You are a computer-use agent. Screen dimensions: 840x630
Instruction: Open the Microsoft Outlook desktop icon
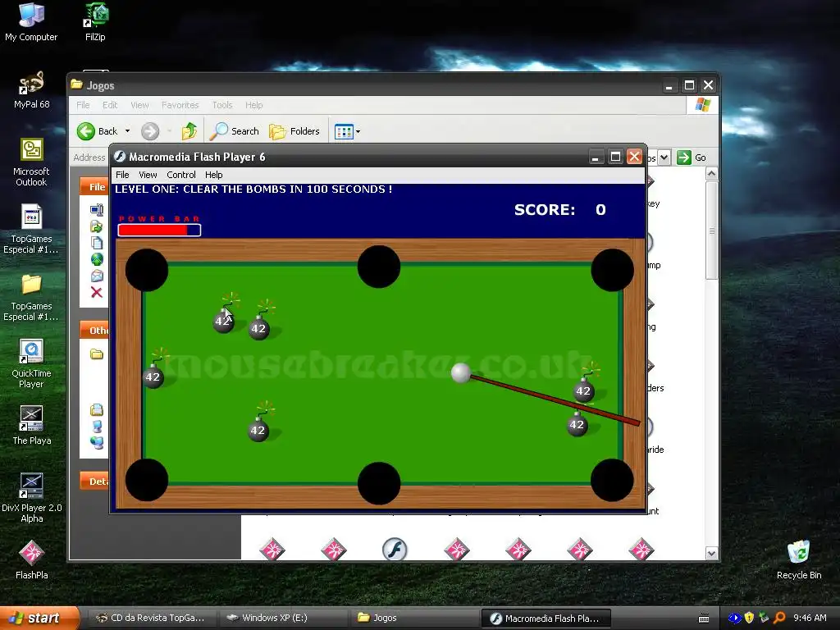[x=32, y=162]
